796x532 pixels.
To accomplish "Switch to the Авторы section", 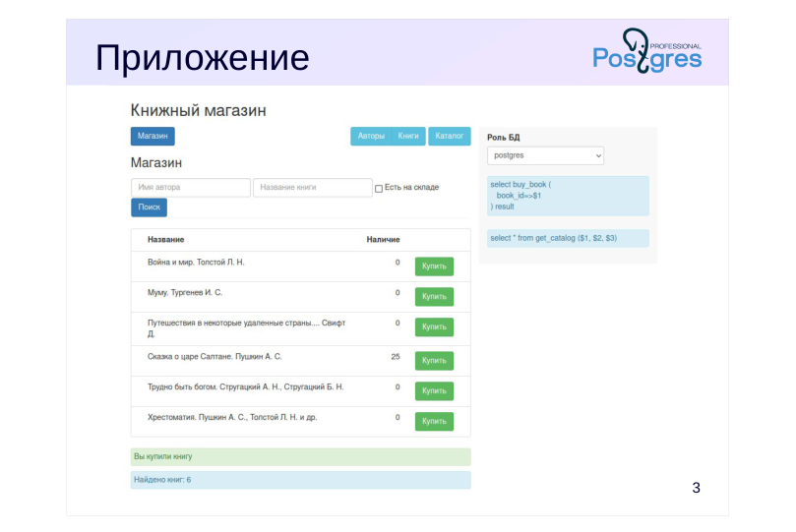I will pyautogui.click(x=371, y=136).
